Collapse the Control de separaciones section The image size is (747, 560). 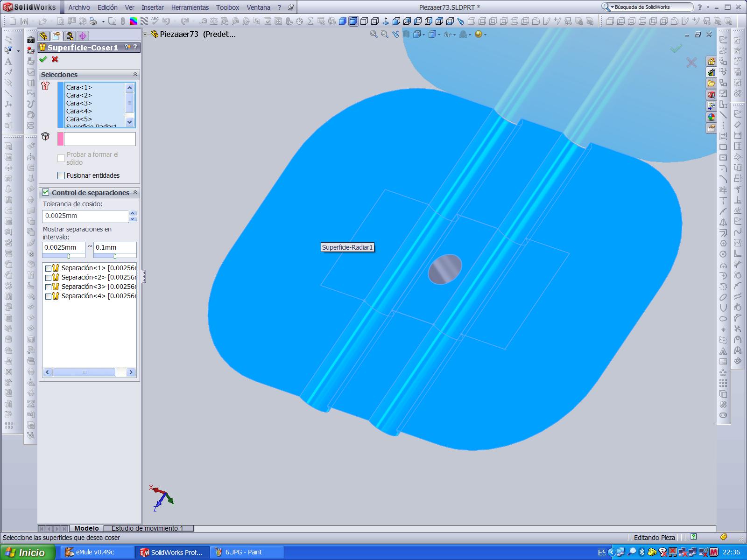pyautogui.click(x=135, y=192)
